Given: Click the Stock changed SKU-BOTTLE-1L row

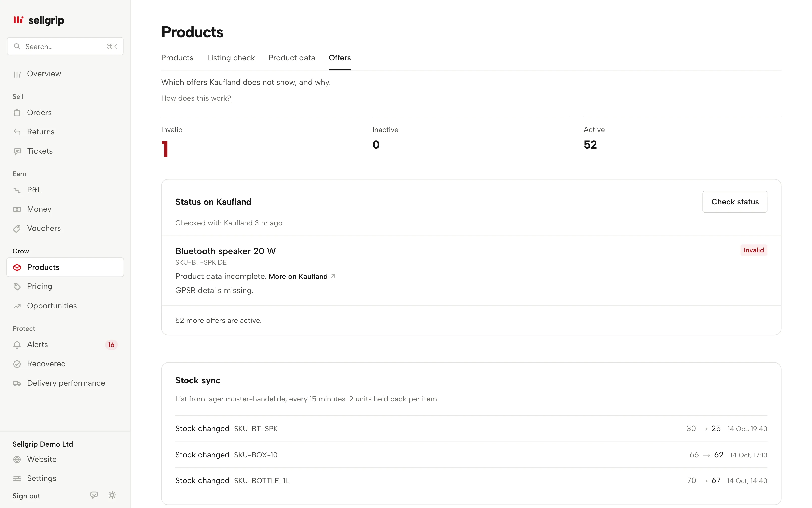Looking at the screenshot, I should point(471,481).
